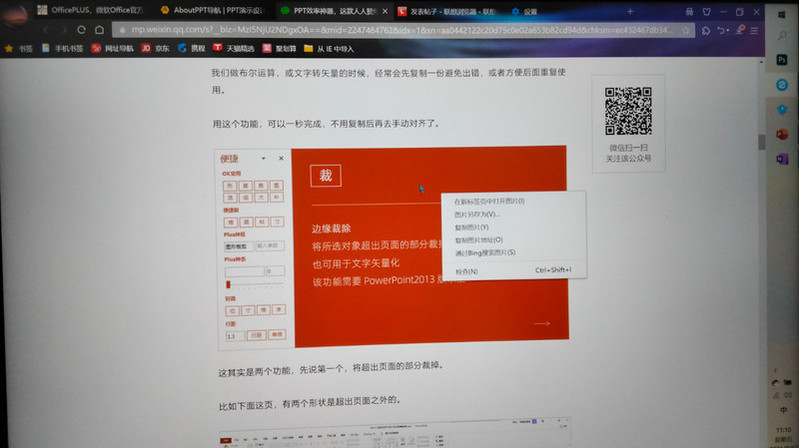This screenshot has width=799, height=448.
Task: Select 检查(N) in the context menu
Action: (467, 271)
